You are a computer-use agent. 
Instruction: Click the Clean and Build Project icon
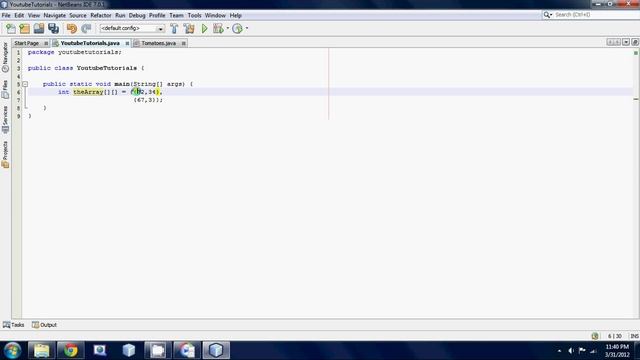pos(189,29)
